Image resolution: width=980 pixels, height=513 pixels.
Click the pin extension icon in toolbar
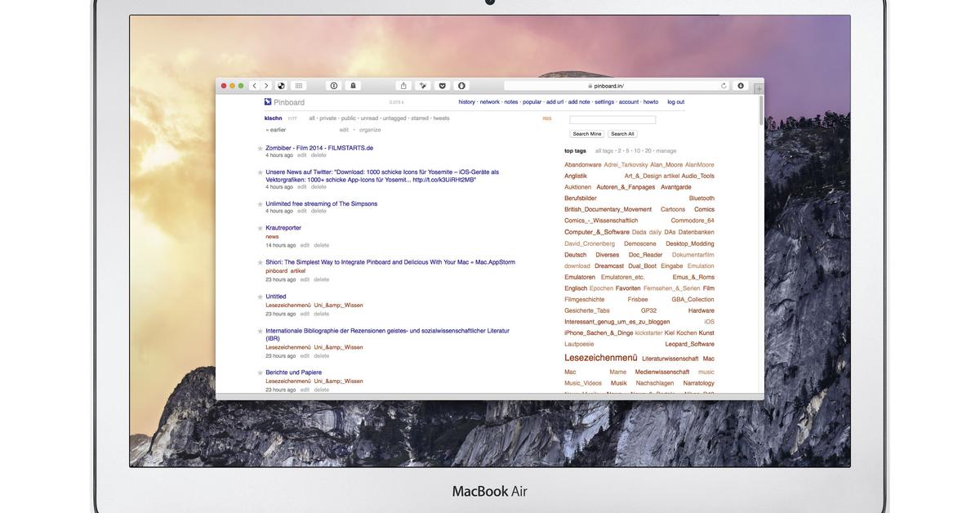pos(423,86)
